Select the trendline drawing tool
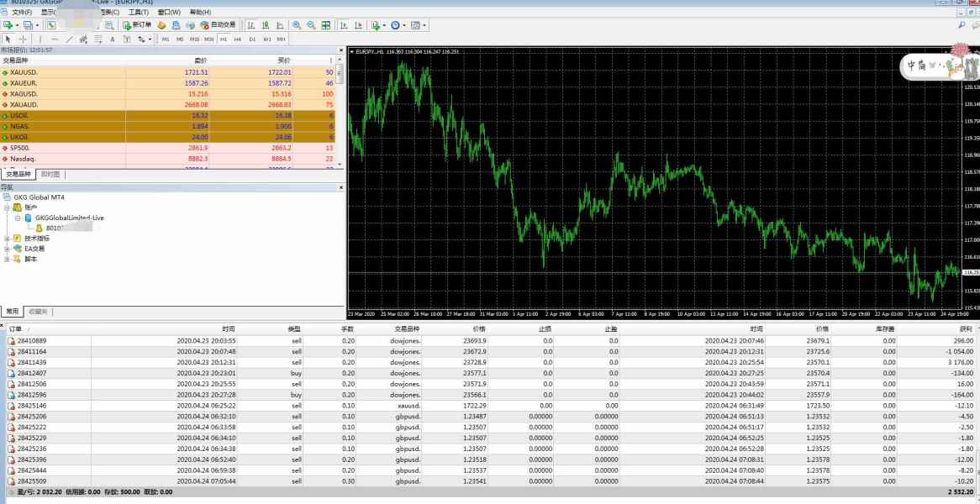 [x=69, y=39]
